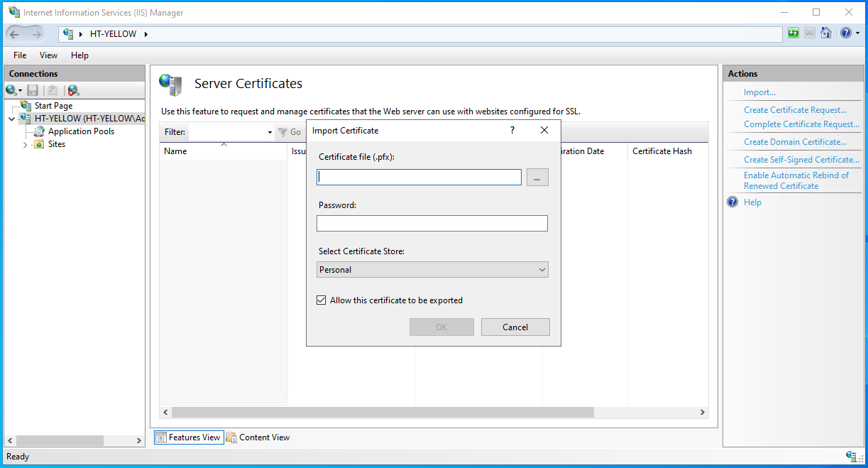
Task: Click the Save connections disk icon
Action: coord(32,89)
